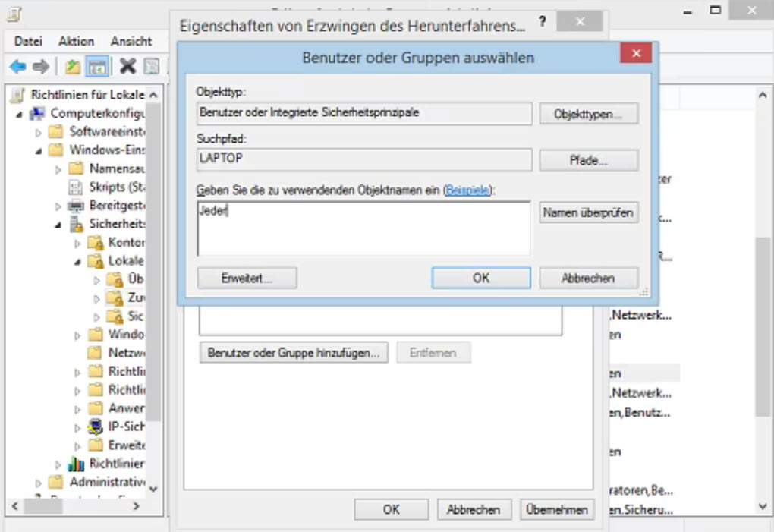Collapse the Windows-Einstellungen tree node
This screenshot has height=532, width=774.
coord(39,150)
